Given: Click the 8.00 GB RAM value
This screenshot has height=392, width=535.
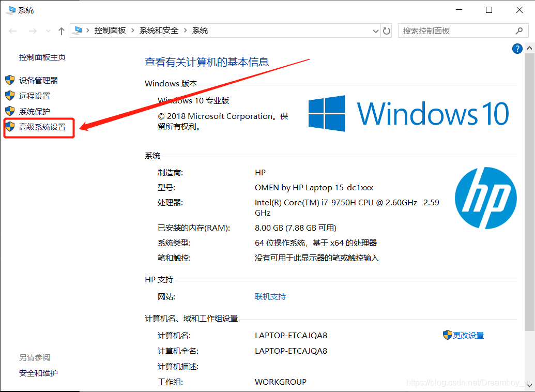Looking at the screenshot, I should click(x=296, y=228).
